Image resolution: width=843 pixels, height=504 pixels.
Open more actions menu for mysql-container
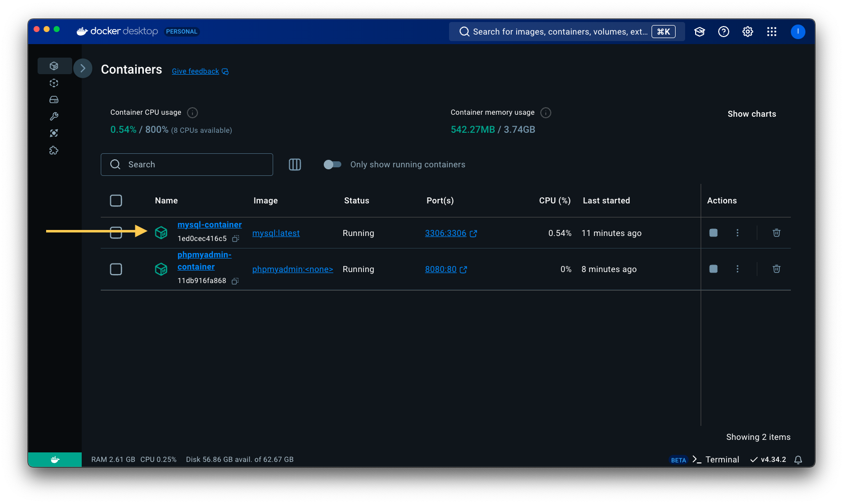pos(737,232)
